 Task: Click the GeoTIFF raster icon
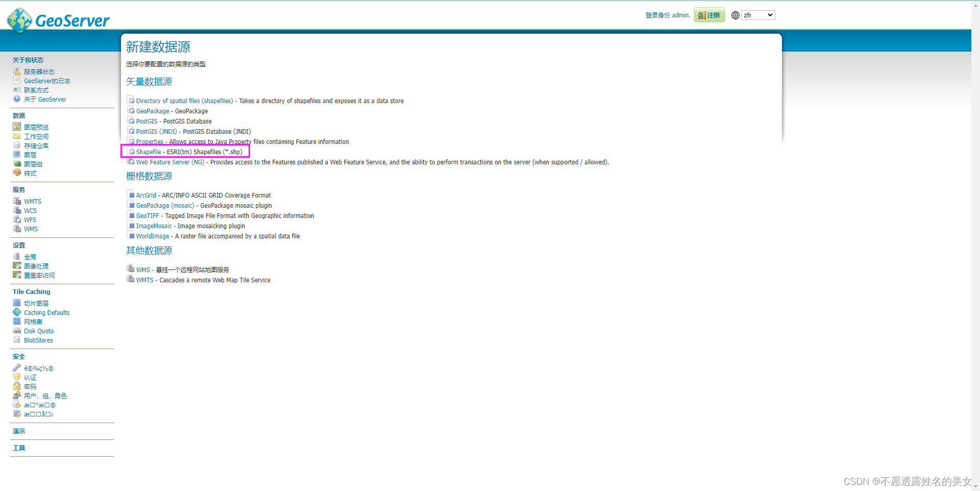click(x=131, y=215)
